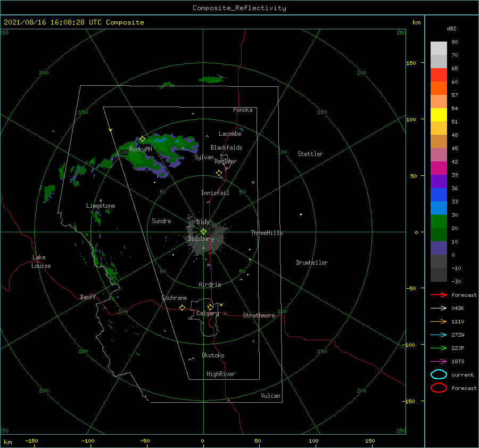The width and height of the screenshot is (479, 448).
Task: Click the yellow diamond marker above Calgary label
Action: pyautogui.click(x=210, y=307)
